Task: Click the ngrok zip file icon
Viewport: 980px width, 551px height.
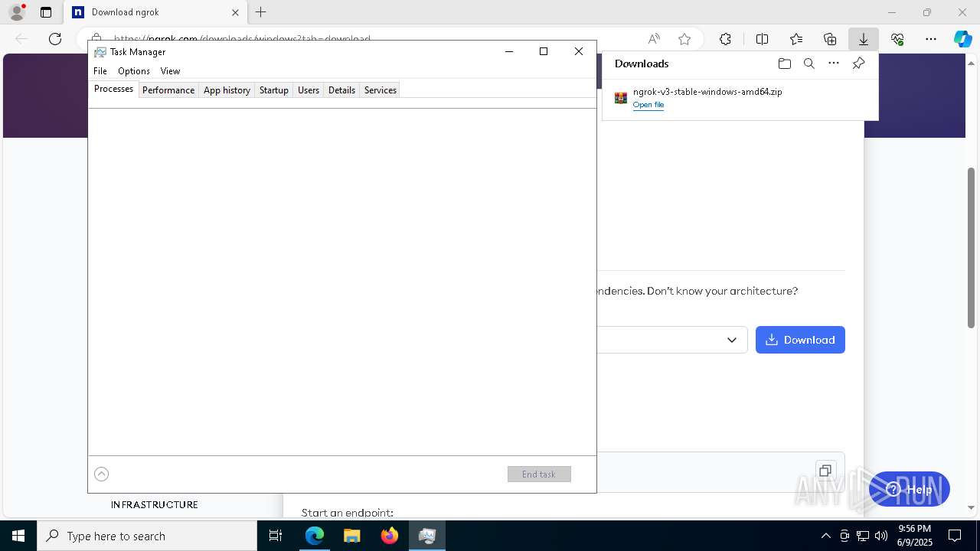Action: (621, 97)
